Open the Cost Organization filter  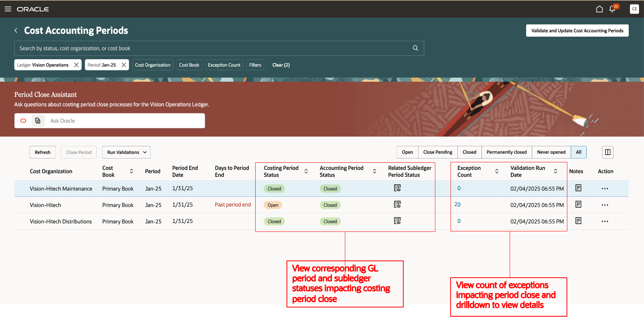point(153,65)
